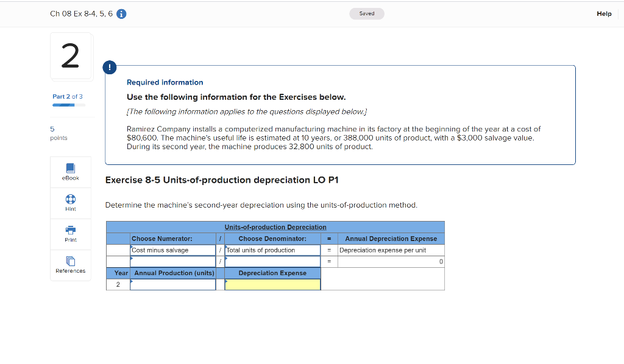Click the Part progress bar
The height and width of the screenshot is (364, 624).
69,105
